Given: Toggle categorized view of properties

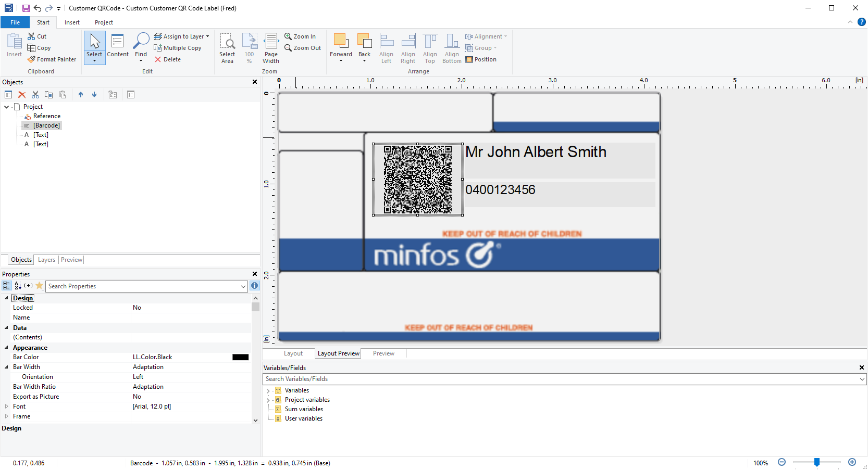Looking at the screenshot, I should click(7, 286).
